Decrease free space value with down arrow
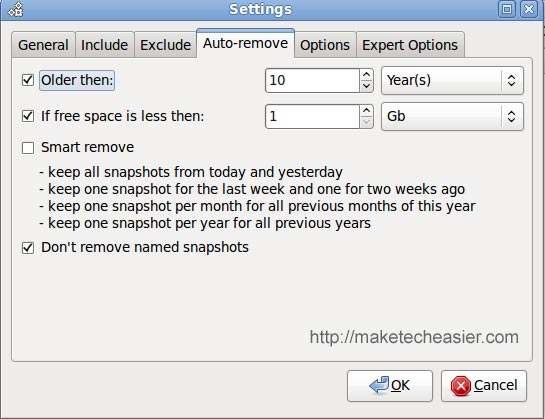This screenshot has width=545, height=419. point(366,122)
